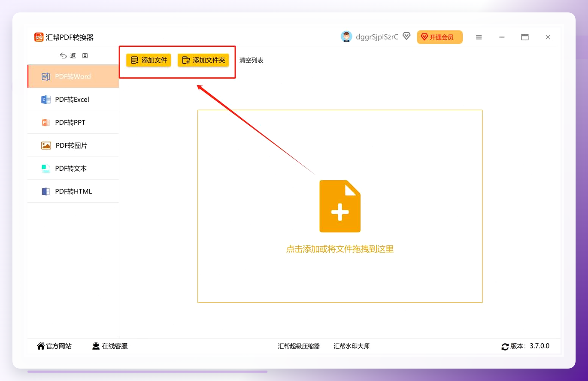Click the 点击添加或将文件拖拽到这里 prompt text
This screenshot has height=381, width=588.
340,249
